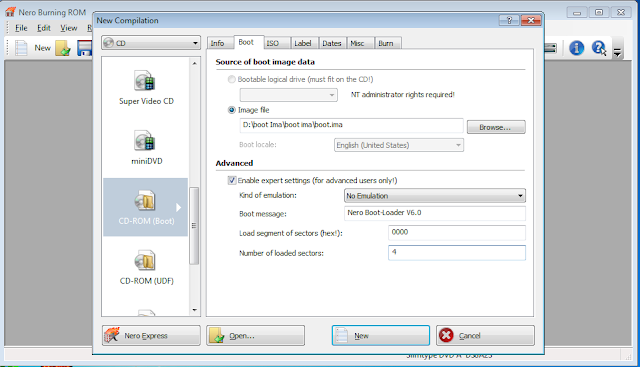Select the Super Video CD compilation icon
Viewport: 640px width, 367px height.
(144, 80)
